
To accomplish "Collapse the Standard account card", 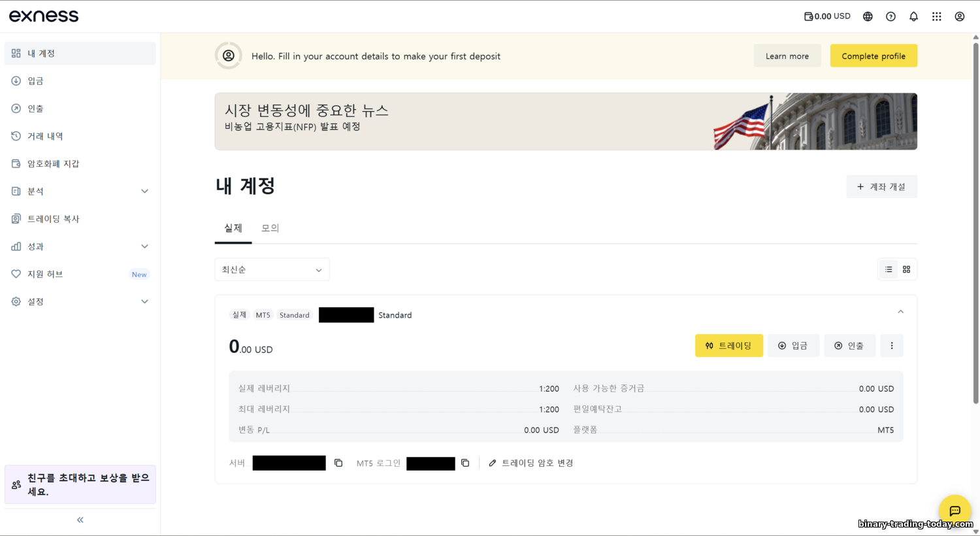I will (x=900, y=312).
